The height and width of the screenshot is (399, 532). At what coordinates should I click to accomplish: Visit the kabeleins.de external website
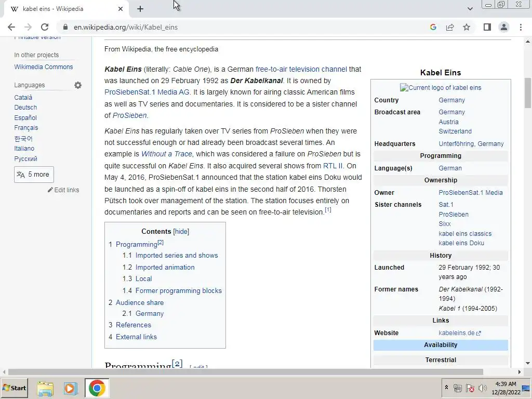(x=460, y=333)
